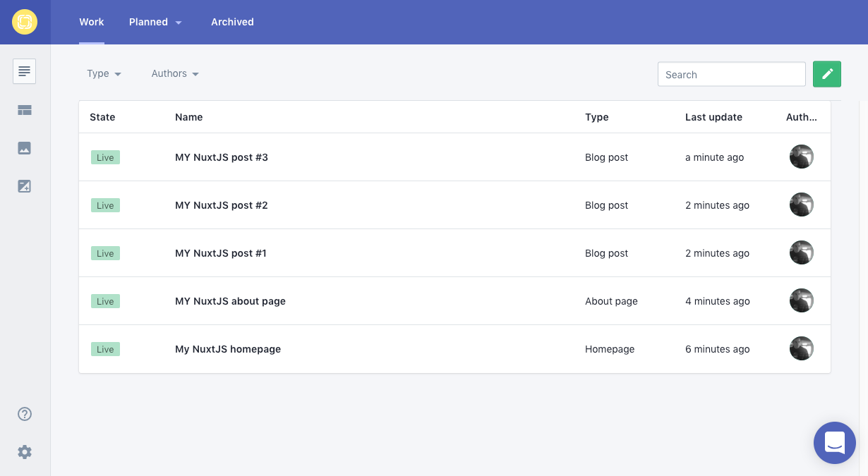Click '4 minutes ago' timestamp
Viewport: 868px width, 476px height.
(718, 301)
